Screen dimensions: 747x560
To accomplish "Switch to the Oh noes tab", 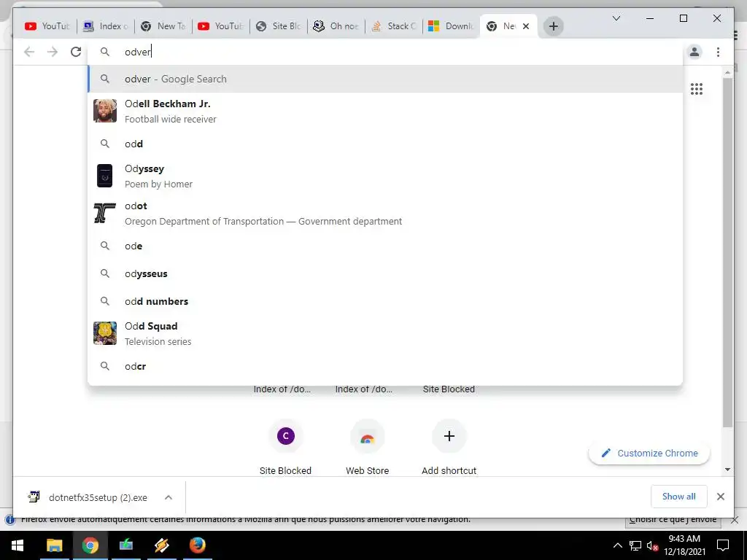I will pos(336,26).
